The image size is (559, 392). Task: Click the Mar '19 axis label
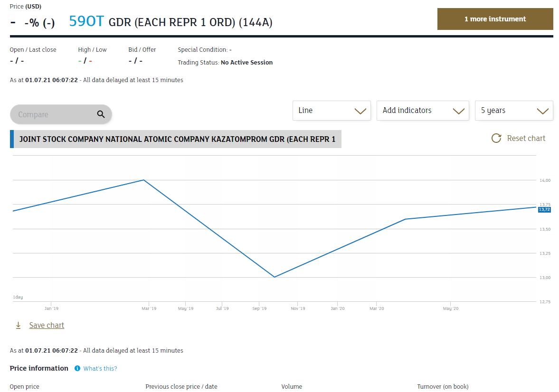coord(149,308)
